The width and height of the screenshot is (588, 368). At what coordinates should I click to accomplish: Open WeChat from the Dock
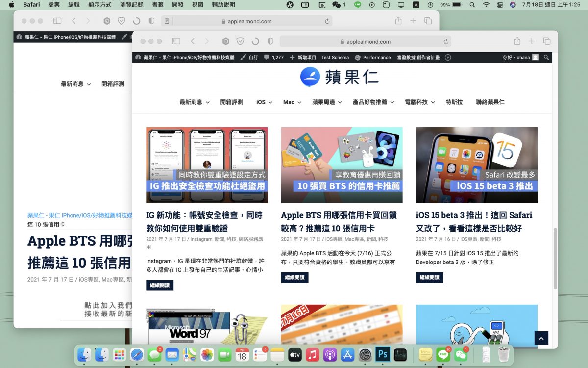(461, 354)
